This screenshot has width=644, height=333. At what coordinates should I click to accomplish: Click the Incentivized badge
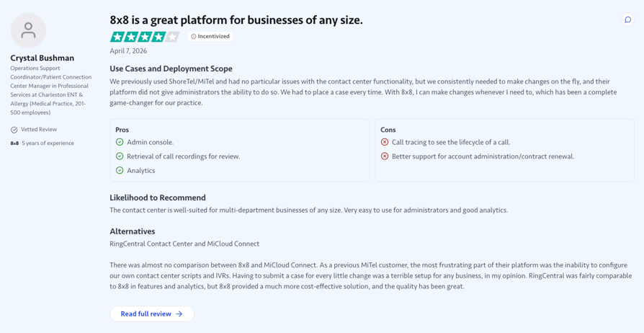pos(210,36)
